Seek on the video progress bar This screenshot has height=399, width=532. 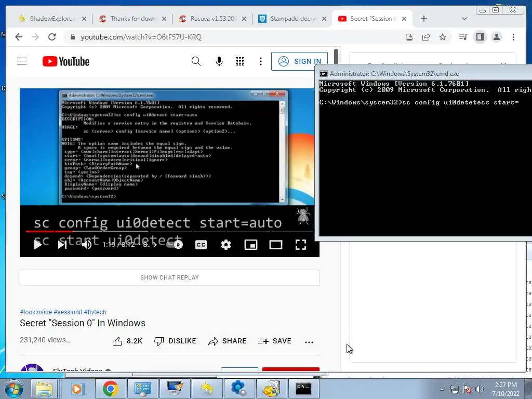169,231
